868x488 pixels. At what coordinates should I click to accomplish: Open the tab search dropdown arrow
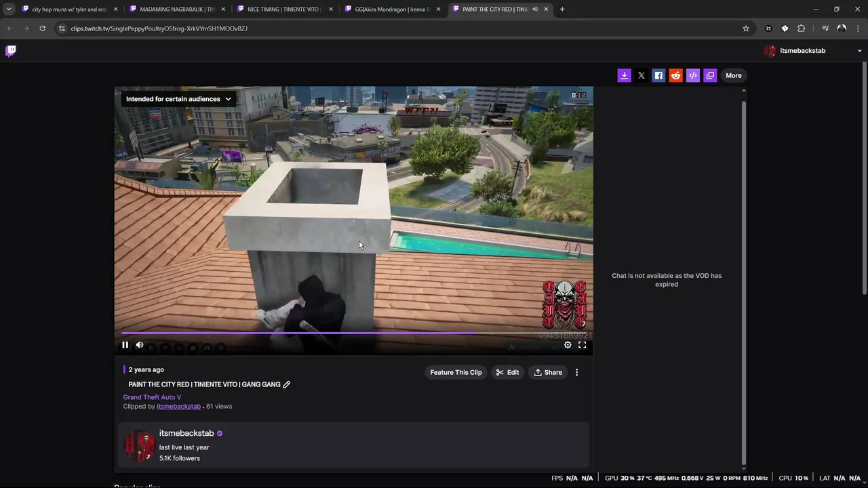click(x=9, y=9)
